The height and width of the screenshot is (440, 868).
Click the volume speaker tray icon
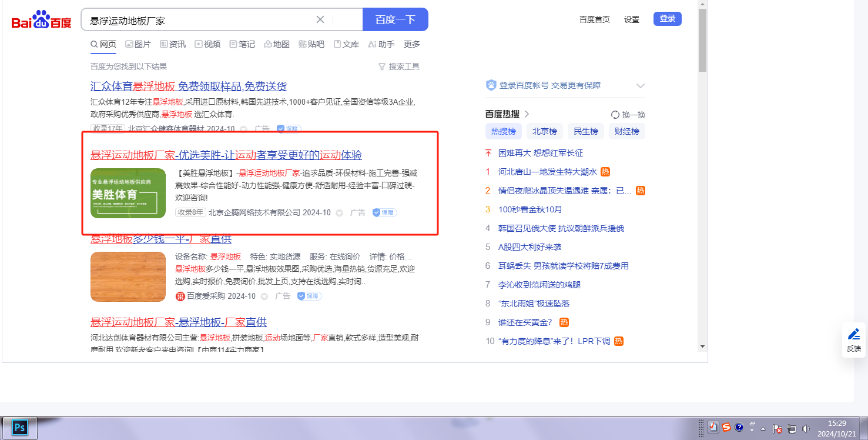[806, 429]
